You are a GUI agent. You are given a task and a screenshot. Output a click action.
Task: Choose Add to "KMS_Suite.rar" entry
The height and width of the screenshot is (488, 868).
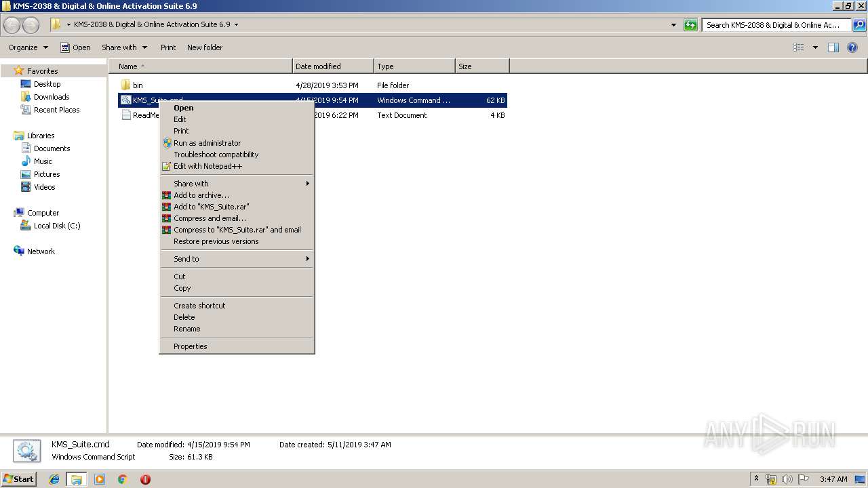tap(237, 207)
